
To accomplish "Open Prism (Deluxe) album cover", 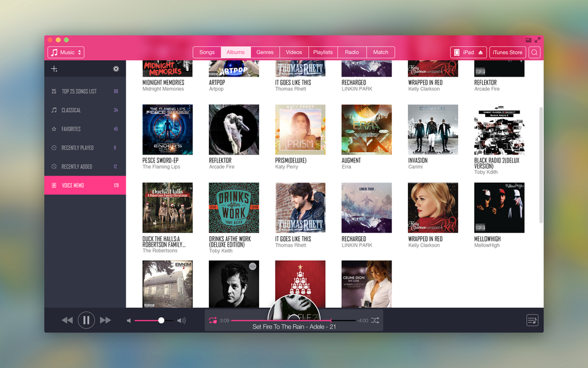I will click(300, 129).
